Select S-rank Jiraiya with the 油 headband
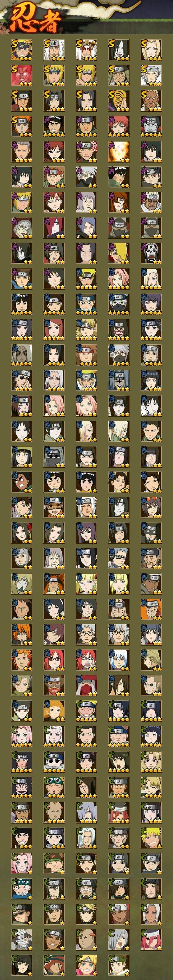173x980 pixels. tap(54, 50)
